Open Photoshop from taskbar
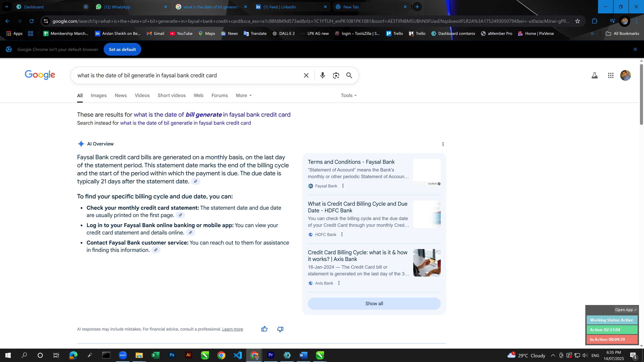 tap(172, 355)
